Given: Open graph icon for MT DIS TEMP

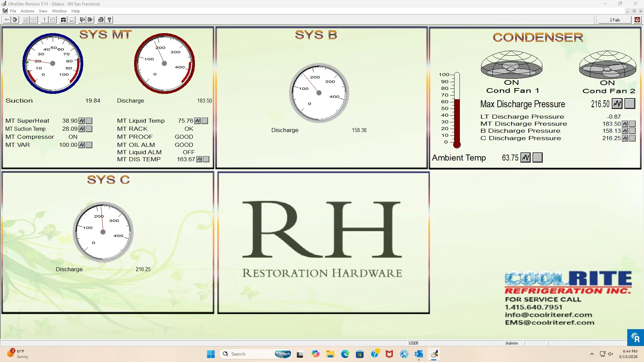Looking at the screenshot, I should click(199, 159).
